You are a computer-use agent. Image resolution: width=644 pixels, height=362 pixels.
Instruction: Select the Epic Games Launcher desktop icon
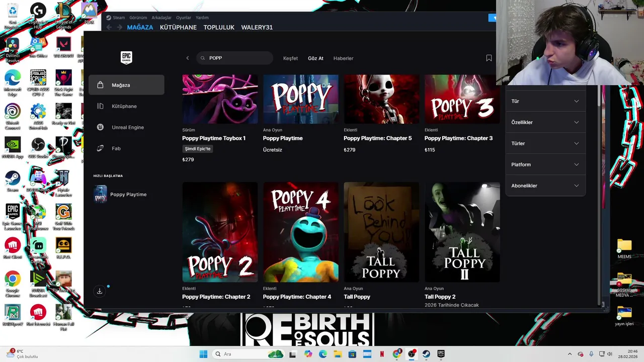pos(13,217)
